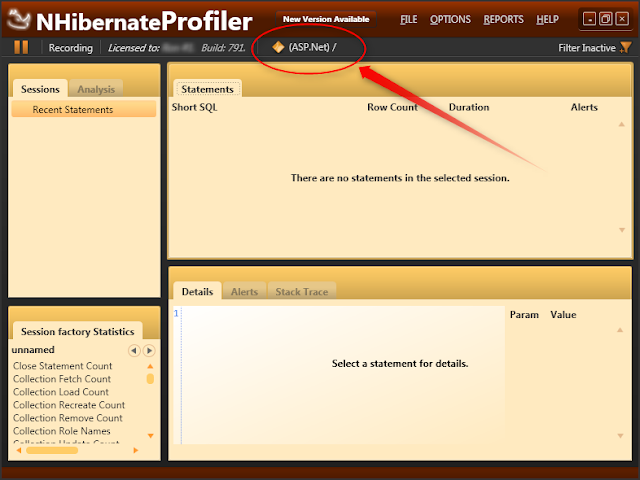Image resolution: width=640 pixels, height=480 pixels.
Task: Select Collection Recreate Count statistic
Action: (x=69, y=405)
